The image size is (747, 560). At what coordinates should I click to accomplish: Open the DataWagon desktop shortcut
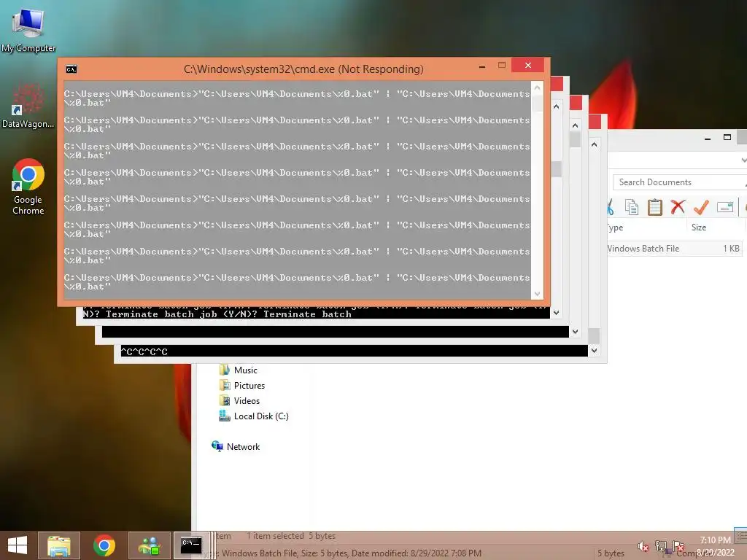tap(28, 106)
